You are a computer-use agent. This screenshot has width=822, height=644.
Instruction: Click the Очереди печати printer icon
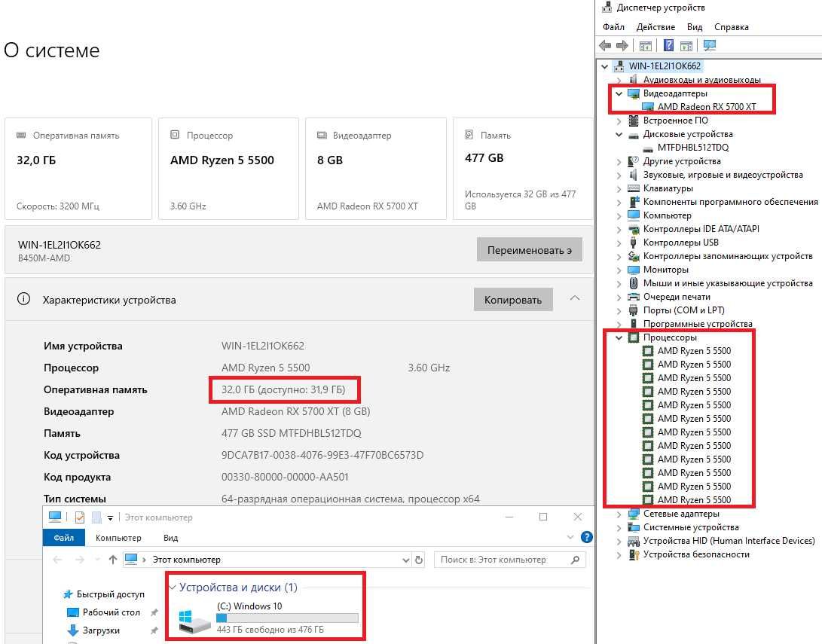(x=634, y=297)
